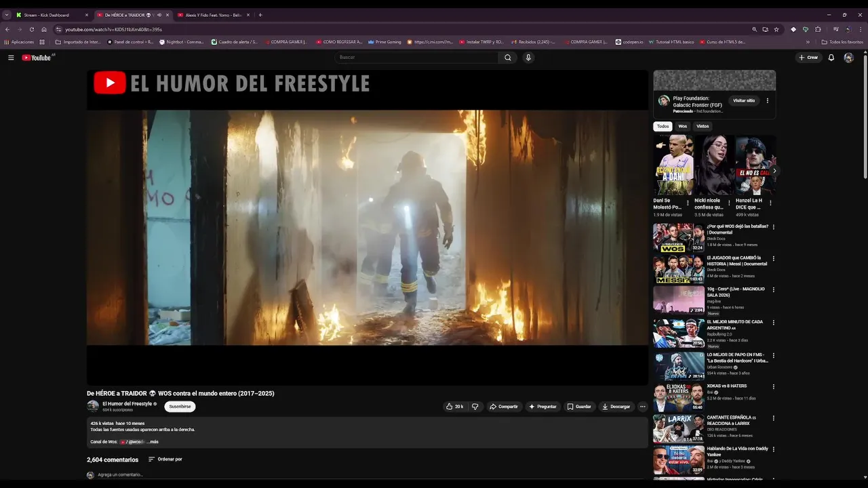Open the Ordenar por comments sort
This screenshot has width=868, height=488.
pyautogui.click(x=165, y=460)
